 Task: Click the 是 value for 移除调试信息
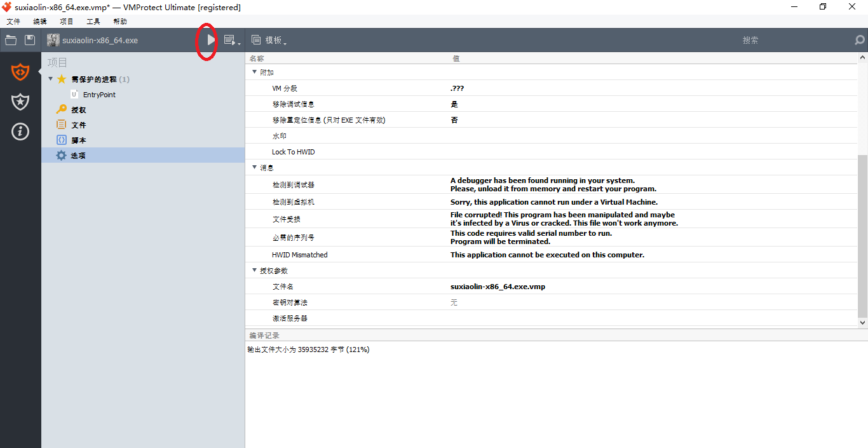454,104
